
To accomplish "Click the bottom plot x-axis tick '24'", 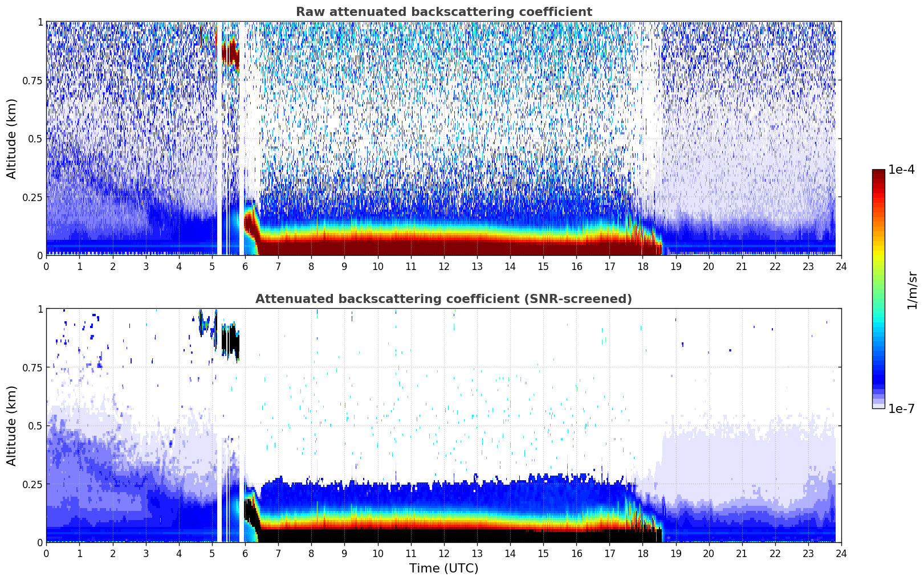I will tap(841, 553).
